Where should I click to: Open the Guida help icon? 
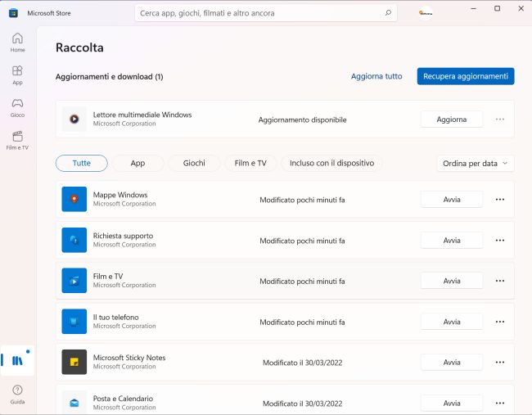(x=17, y=395)
